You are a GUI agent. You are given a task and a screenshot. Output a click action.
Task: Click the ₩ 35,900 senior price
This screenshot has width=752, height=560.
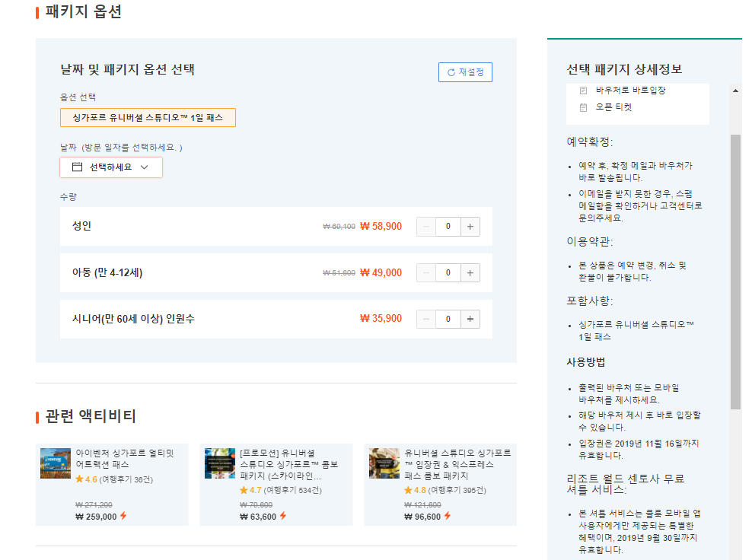(381, 318)
